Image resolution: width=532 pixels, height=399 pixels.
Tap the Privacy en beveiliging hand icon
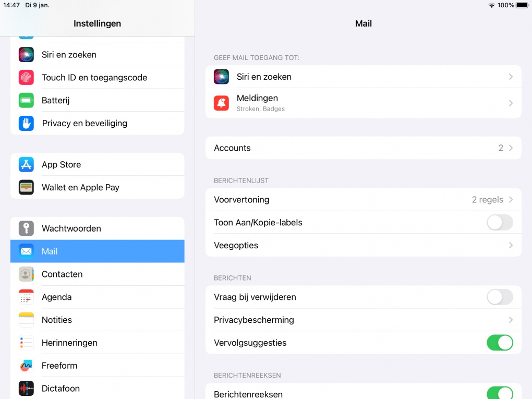(x=26, y=123)
